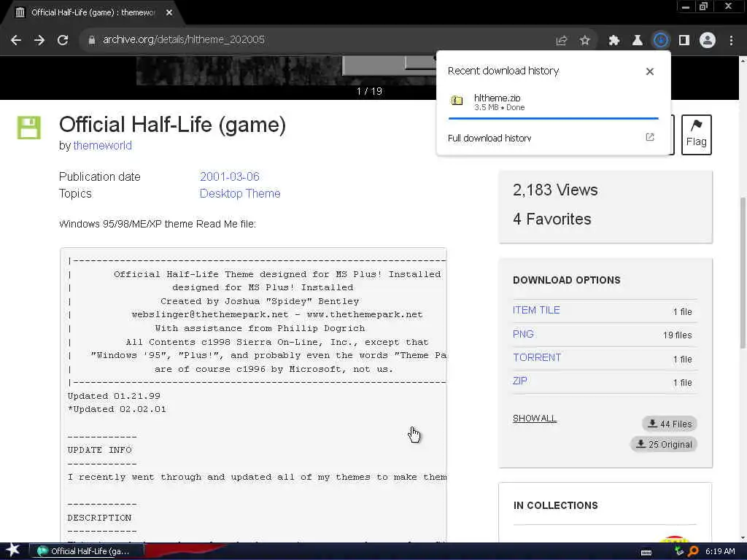Reload the archive.org page
This screenshot has height=560, width=747.
pyautogui.click(x=63, y=41)
